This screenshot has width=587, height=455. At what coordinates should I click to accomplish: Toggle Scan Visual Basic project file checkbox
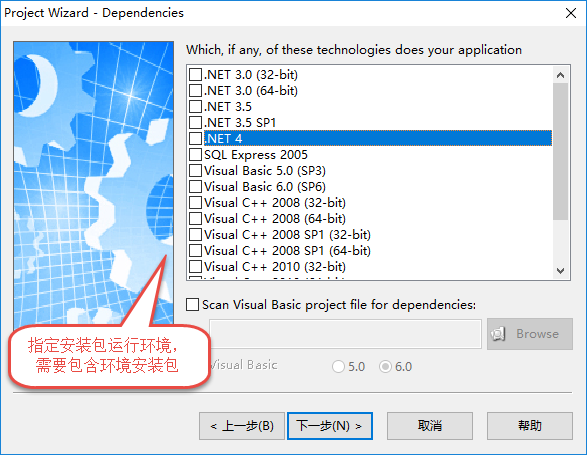(x=192, y=304)
